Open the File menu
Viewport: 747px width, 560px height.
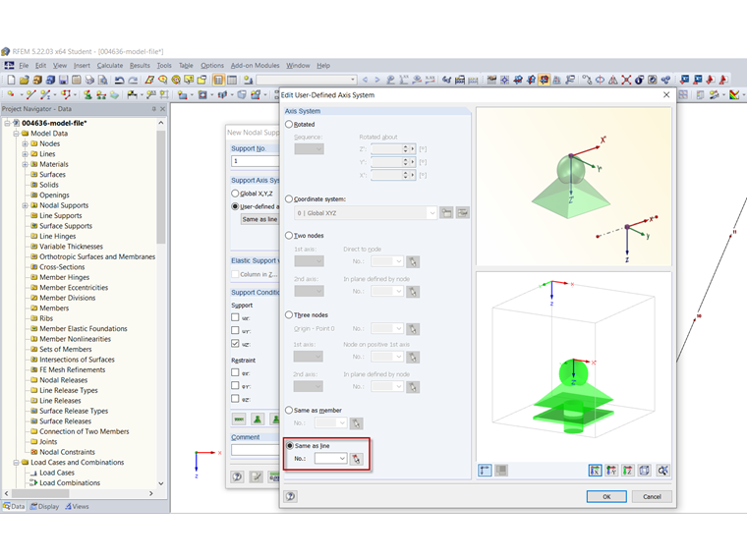pyautogui.click(x=24, y=66)
